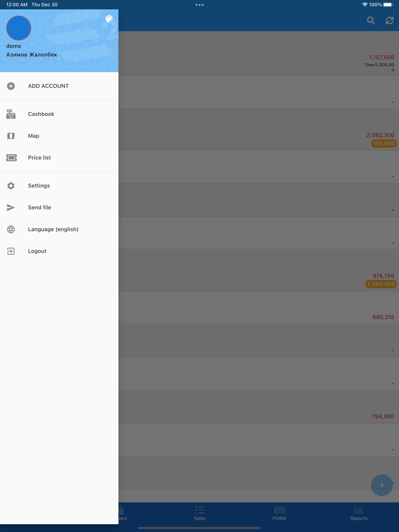Click the battery status icon

tap(388, 4)
